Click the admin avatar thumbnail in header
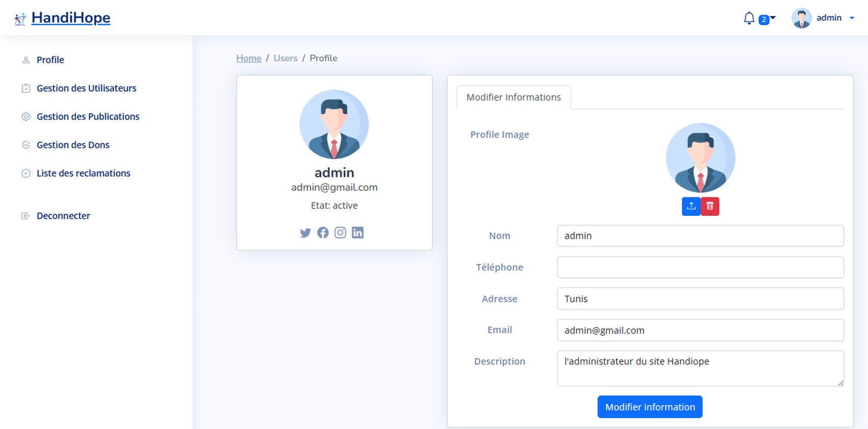The height and width of the screenshot is (429, 868). coord(802,18)
